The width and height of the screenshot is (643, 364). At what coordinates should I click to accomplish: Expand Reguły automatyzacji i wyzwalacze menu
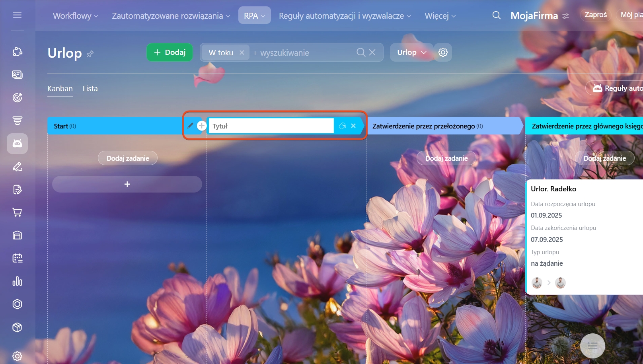pos(345,16)
